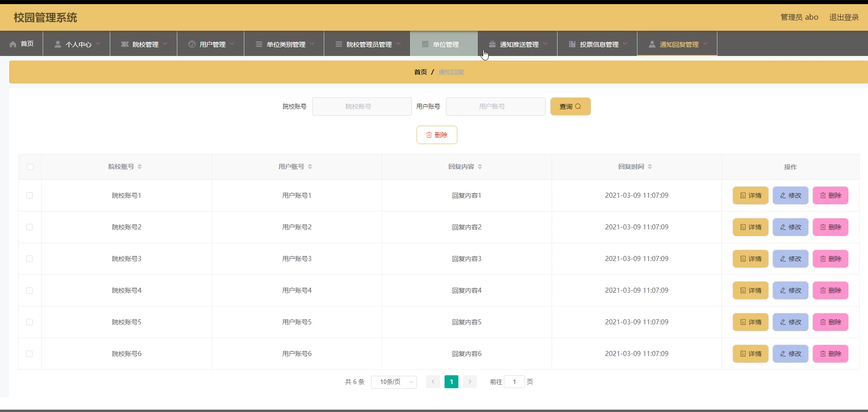
Task: Click the sort arrows on 院校账号 column
Action: point(140,167)
